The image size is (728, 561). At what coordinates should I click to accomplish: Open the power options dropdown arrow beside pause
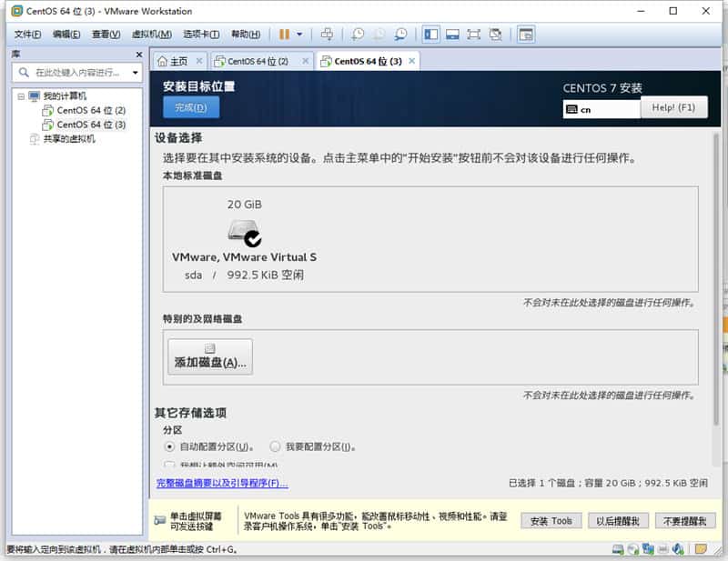[x=299, y=35]
